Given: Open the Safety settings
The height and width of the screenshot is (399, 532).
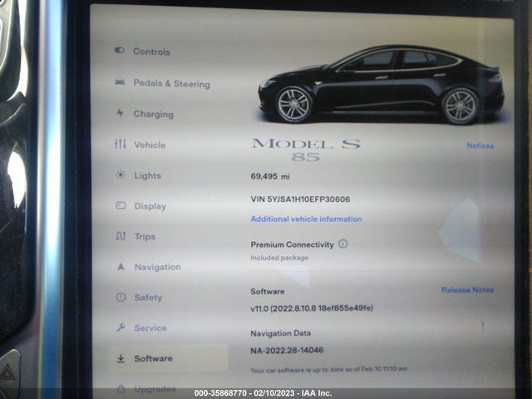Looking at the screenshot, I should [148, 298].
